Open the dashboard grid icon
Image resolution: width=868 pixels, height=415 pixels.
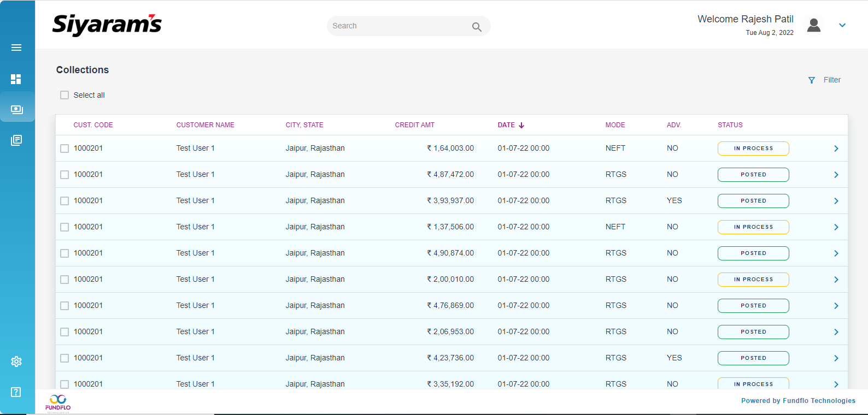tap(16, 79)
